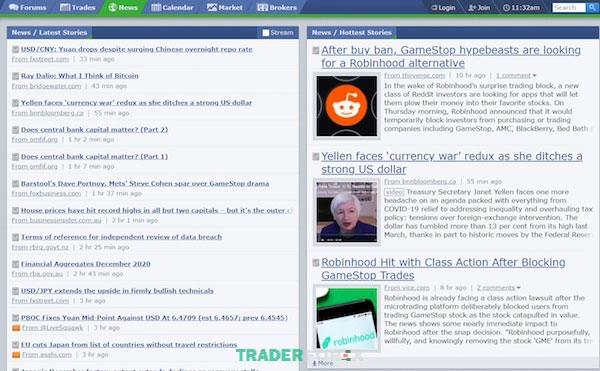600x371 pixels.
Task: Click the orange source icon next to @LiveSquawk
Action: point(16,328)
